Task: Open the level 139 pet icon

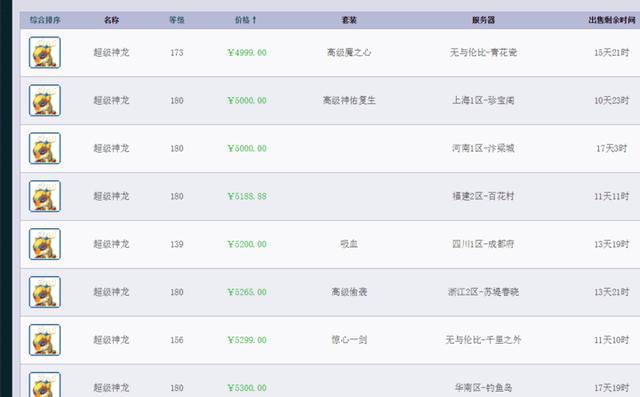Action: (45, 244)
